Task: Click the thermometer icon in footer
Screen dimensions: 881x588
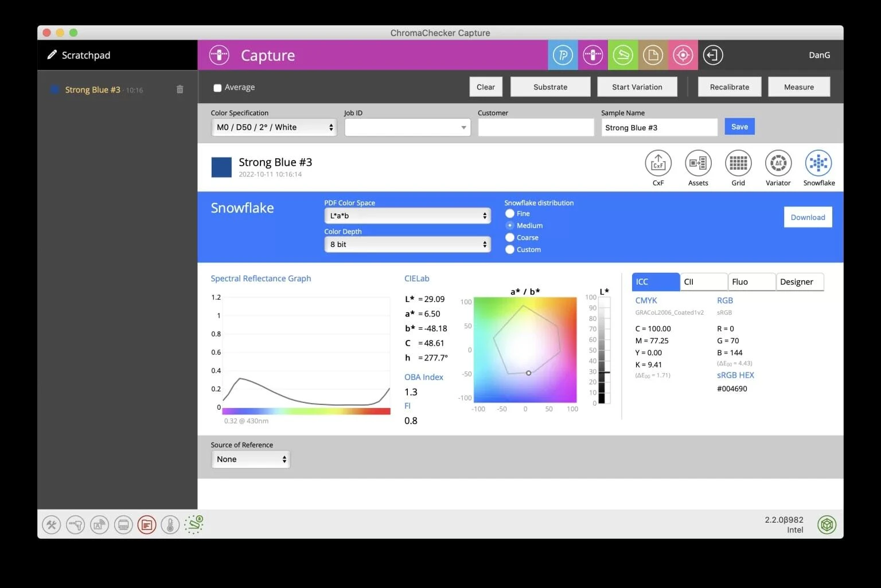Action: pyautogui.click(x=170, y=524)
